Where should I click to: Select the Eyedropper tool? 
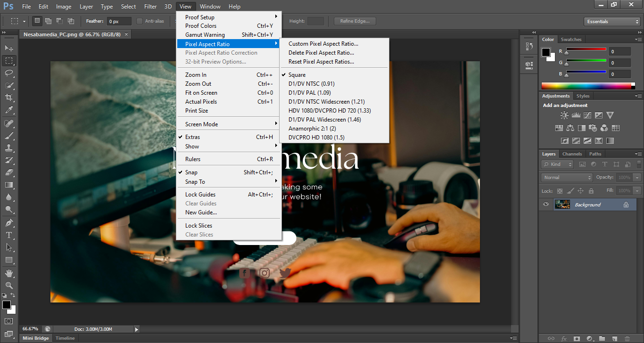point(9,110)
